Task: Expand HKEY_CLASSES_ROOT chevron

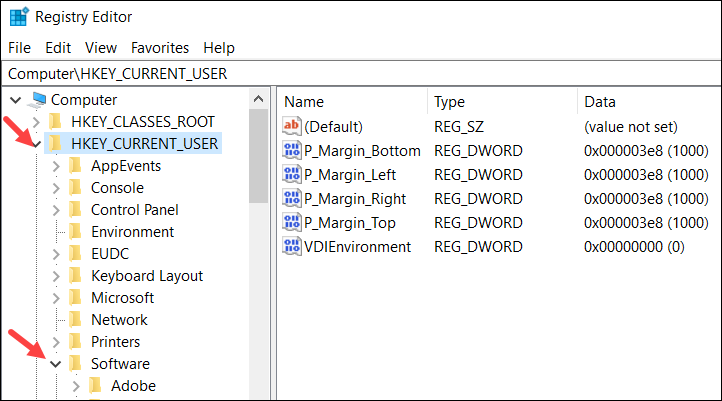Action: 36,122
